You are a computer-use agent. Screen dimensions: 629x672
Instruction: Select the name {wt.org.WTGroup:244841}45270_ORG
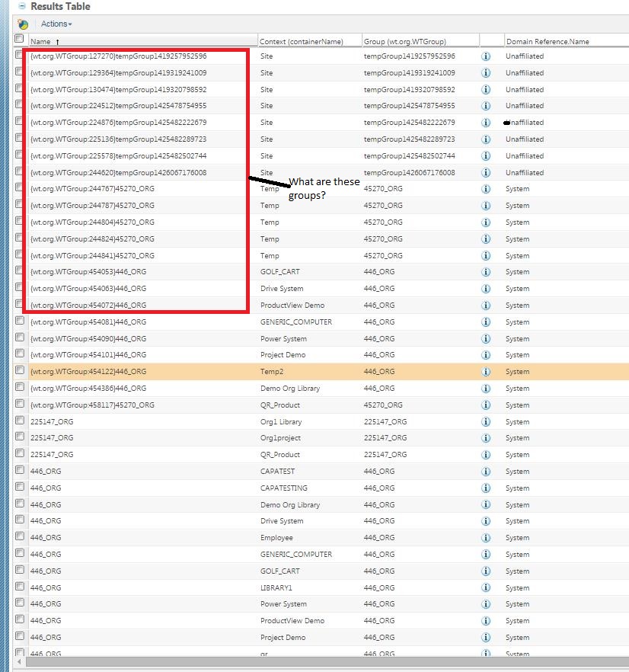[92, 256]
